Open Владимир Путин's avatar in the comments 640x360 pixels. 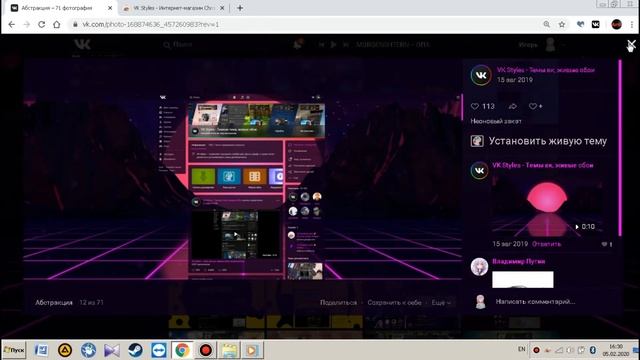[479, 267]
